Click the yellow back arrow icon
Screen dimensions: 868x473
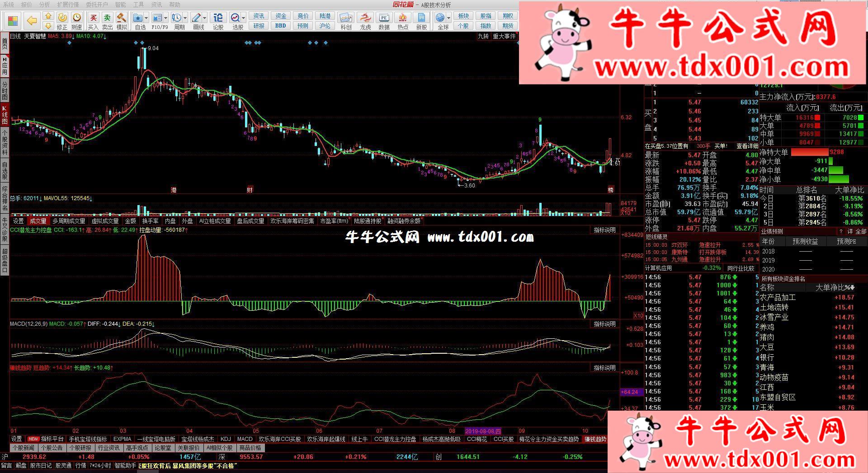click(32, 20)
